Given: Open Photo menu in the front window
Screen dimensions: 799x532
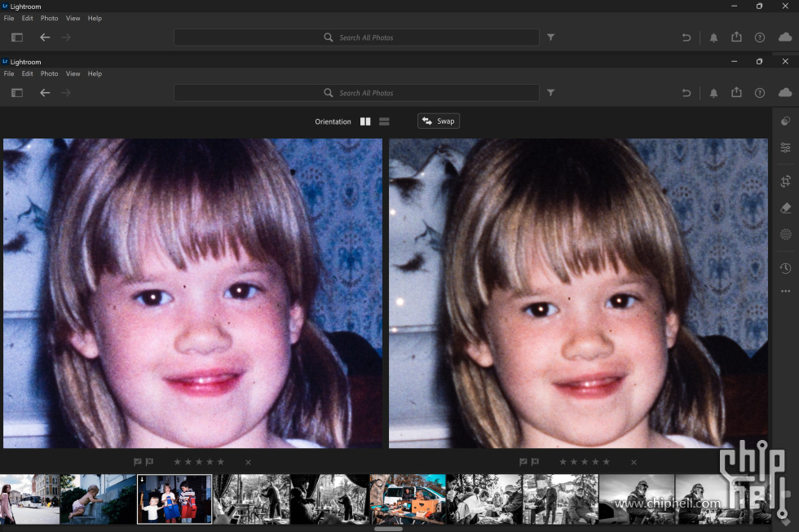Looking at the screenshot, I should (x=50, y=74).
